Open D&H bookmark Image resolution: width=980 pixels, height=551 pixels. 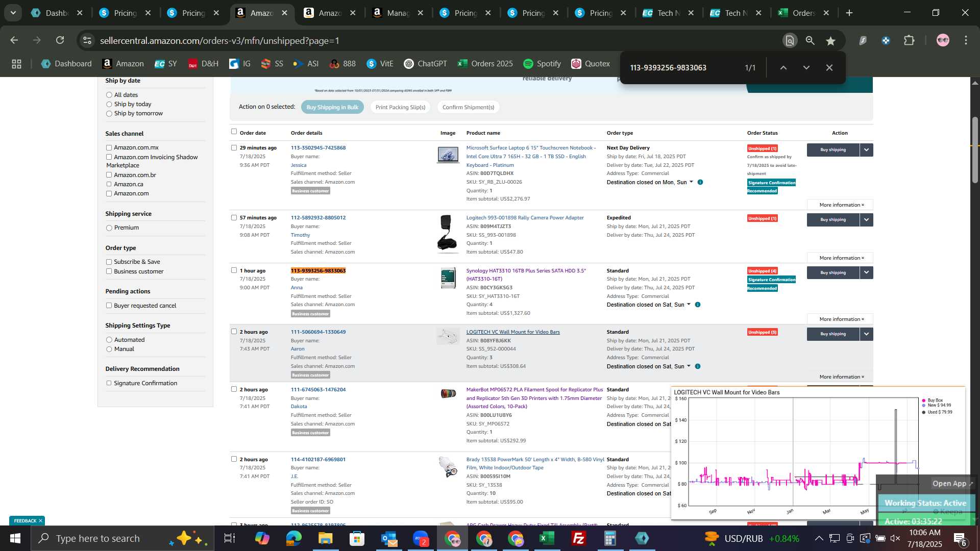203,64
